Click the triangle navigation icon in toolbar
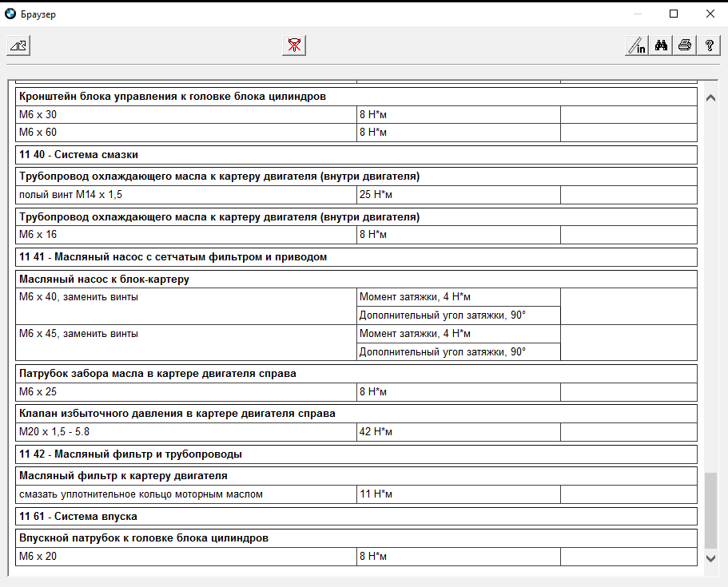The height and width of the screenshot is (587, 728). tap(18, 46)
